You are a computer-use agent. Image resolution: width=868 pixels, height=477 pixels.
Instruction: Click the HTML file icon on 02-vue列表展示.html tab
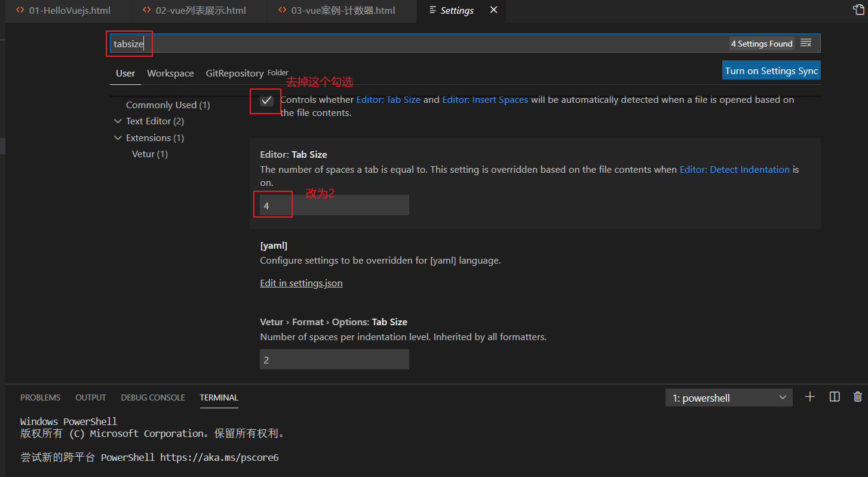147,10
